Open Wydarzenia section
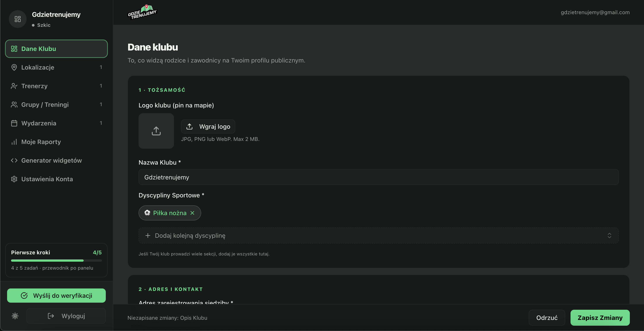The image size is (644, 331). pos(56,123)
